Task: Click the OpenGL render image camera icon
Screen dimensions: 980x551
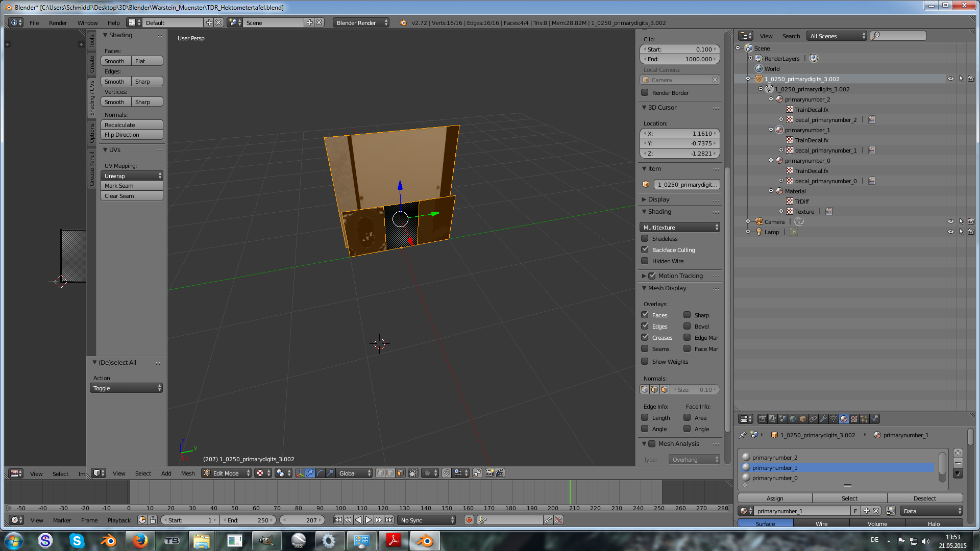Action: click(489, 473)
